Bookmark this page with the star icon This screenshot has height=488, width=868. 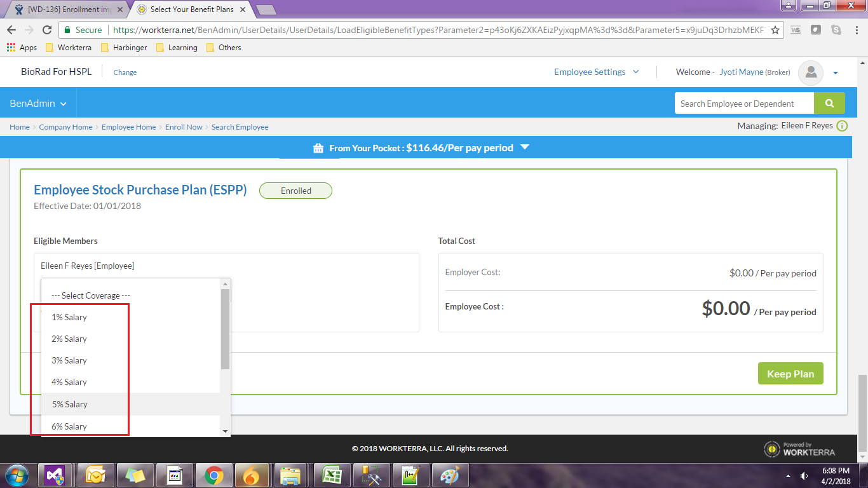click(x=775, y=30)
